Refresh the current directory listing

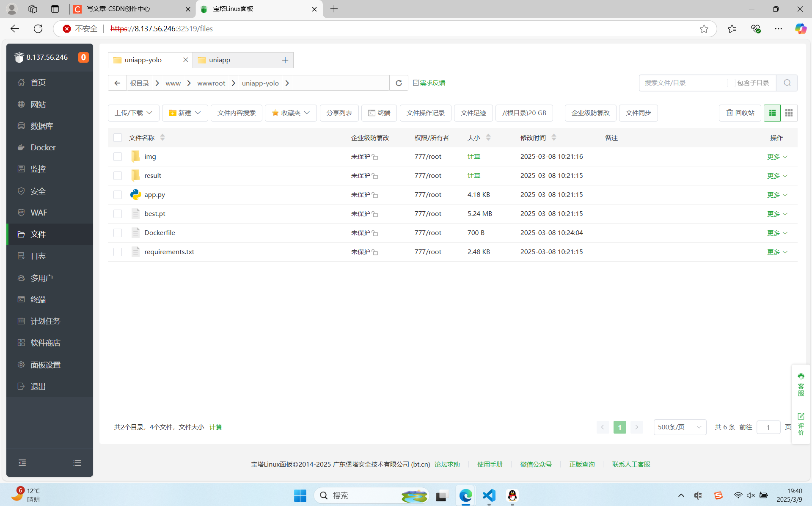point(399,83)
